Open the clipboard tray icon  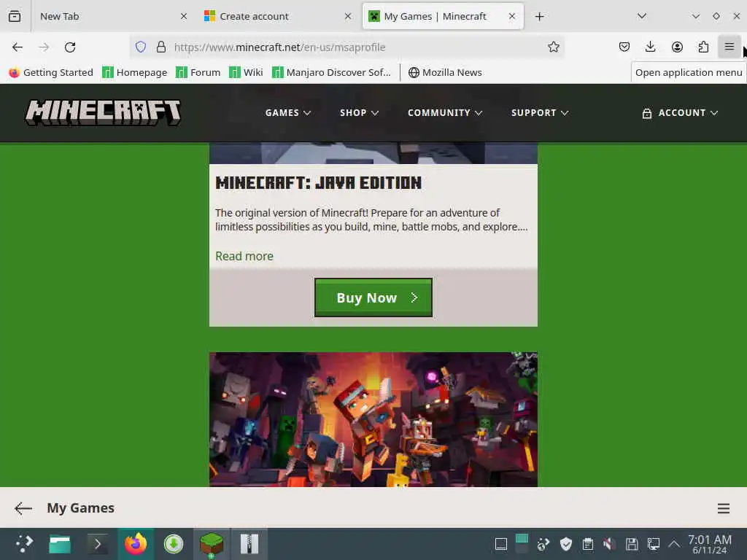pyautogui.click(x=587, y=544)
